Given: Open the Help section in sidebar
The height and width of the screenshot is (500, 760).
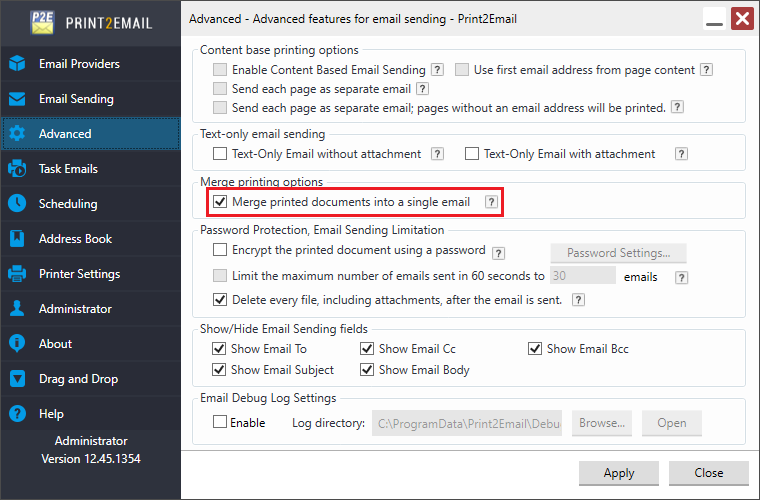Looking at the screenshot, I should (51, 414).
